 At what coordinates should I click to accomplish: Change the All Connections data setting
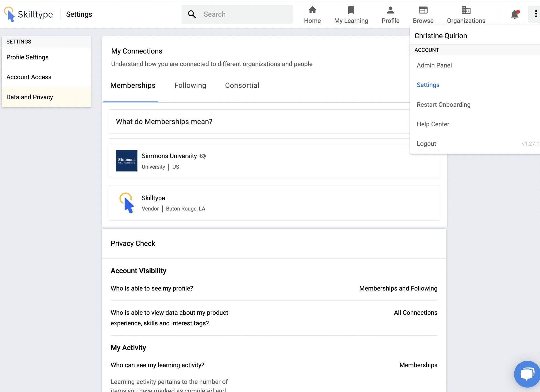point(415,313)
